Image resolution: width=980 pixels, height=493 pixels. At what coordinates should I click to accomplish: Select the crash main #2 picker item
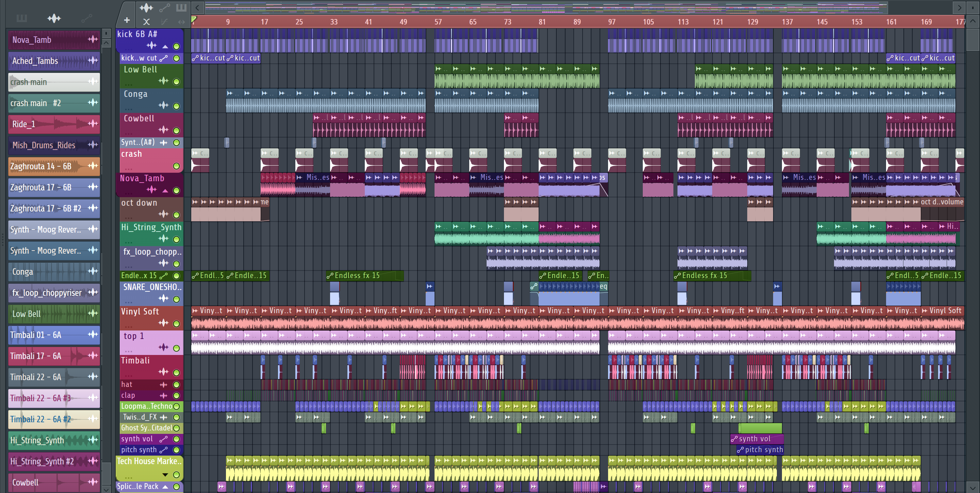pos(54,103)
